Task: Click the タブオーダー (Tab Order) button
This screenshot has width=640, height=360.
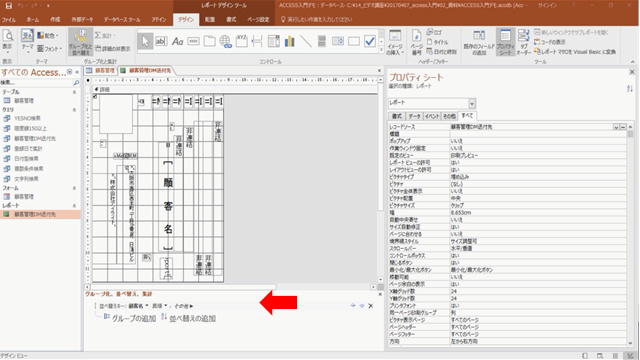Action: [523, 42]
